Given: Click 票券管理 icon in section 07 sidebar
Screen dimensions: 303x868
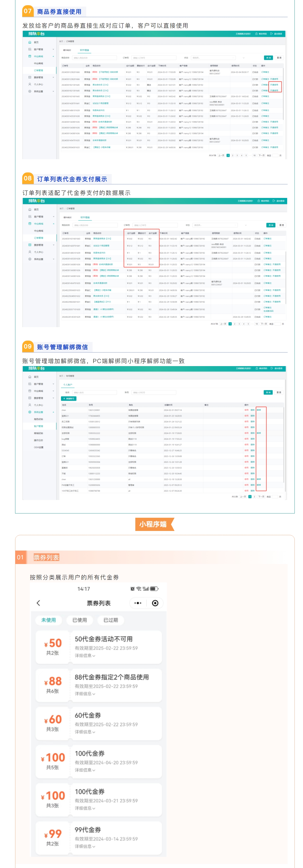Looking at the screenshot, I should 30,77.
